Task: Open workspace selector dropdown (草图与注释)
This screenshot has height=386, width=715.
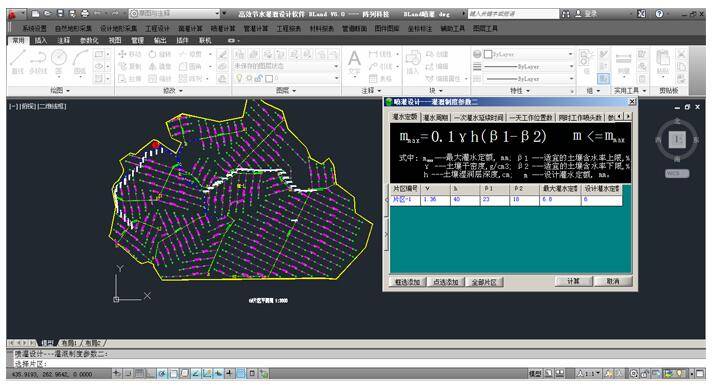Action: [174, 14]
